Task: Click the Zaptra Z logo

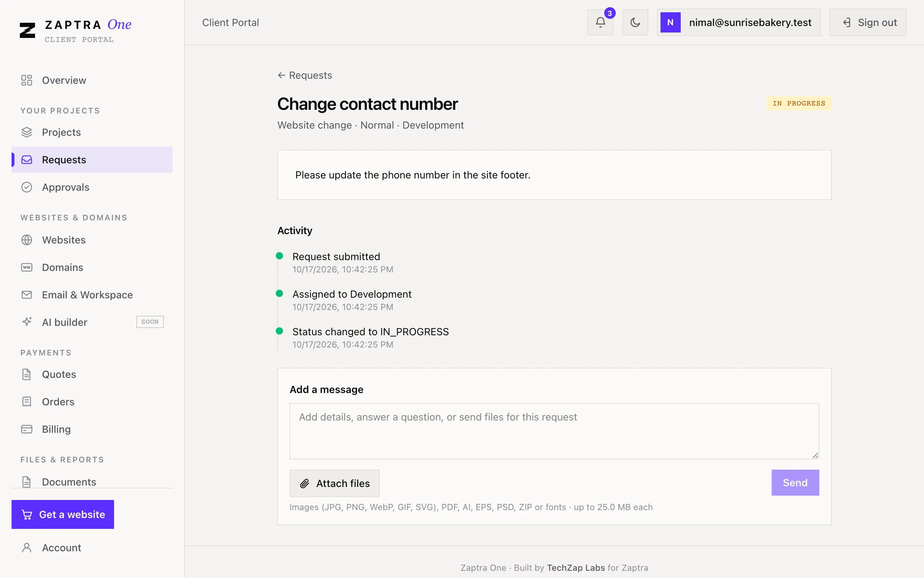Action: pos(27,30)
